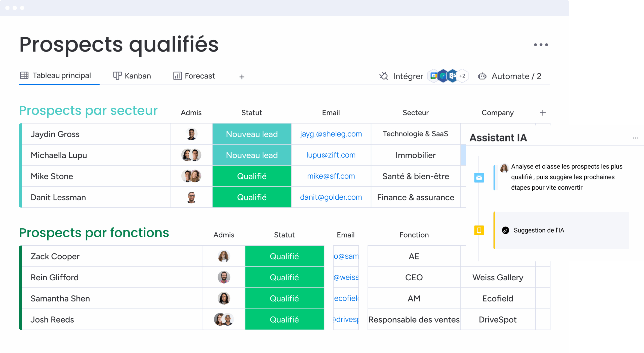Change Danit Lessman's Qualifié status
This screenshot has width=644, height=353.
pos(252,197)
